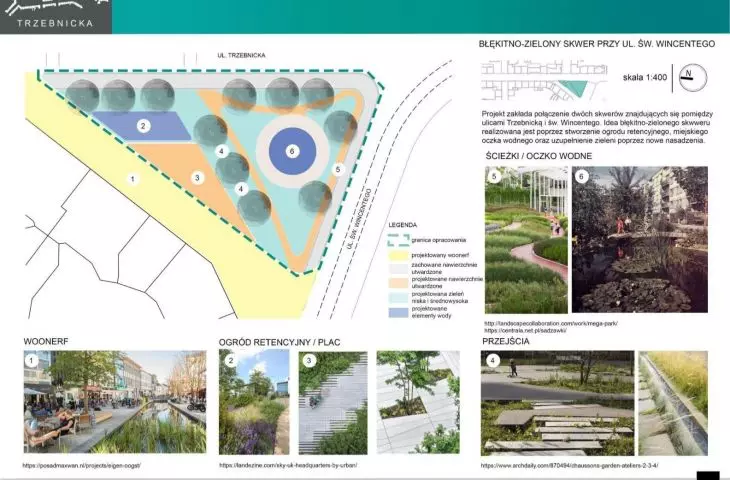Click the 'WOONERF' section heading
730x480 pixels.
(46, 341)
